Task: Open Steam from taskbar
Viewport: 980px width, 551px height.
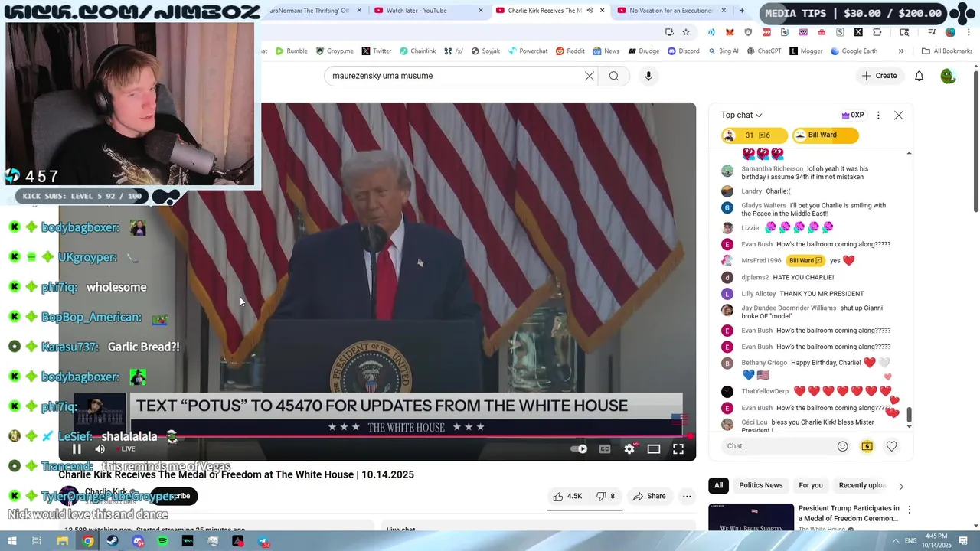Action: [x=113, y=541]
